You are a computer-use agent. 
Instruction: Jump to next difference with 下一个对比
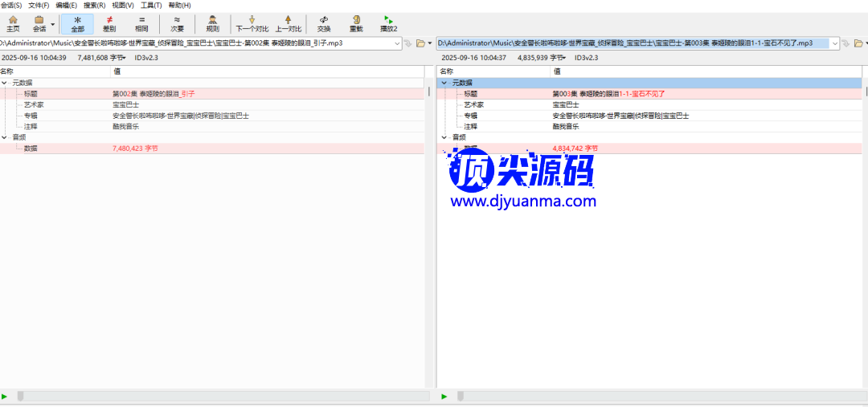(252, 23)
